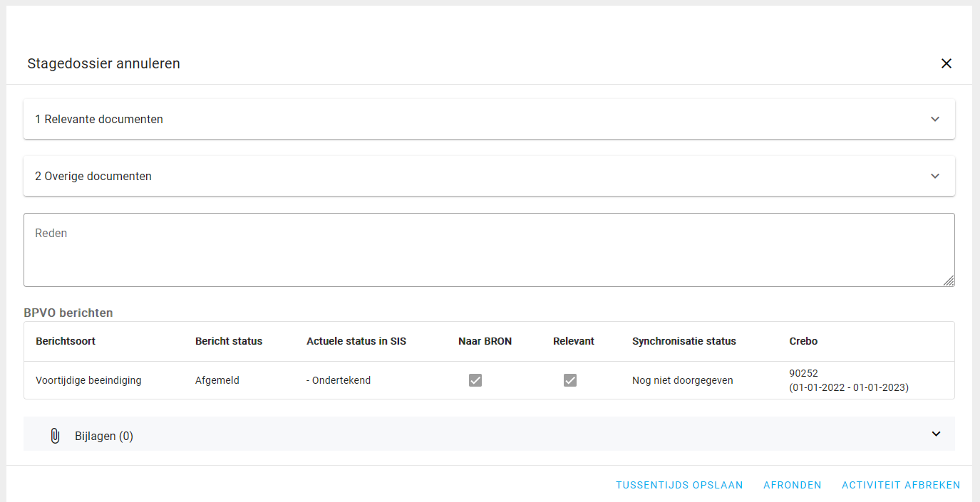Image resolution: width=980 pixels, height=502 pixels.
Task: Select the Berichtsoort column header
Action: click(x=64, y=341)
